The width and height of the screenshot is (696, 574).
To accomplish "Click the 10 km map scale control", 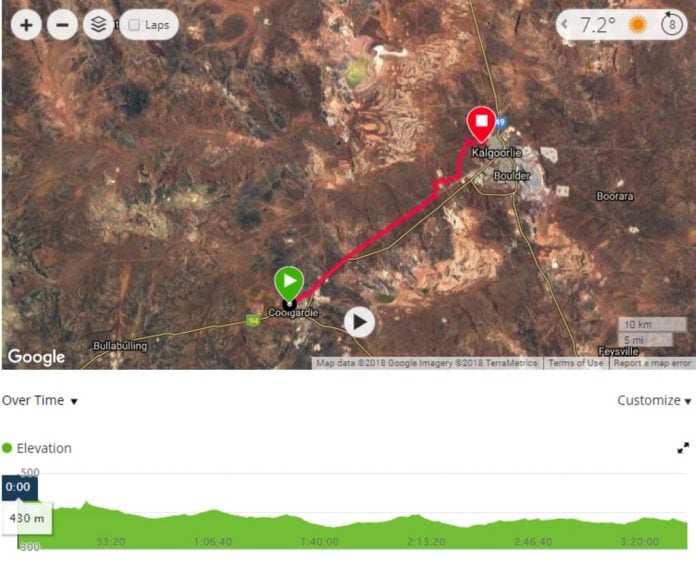I will [652, 325].
